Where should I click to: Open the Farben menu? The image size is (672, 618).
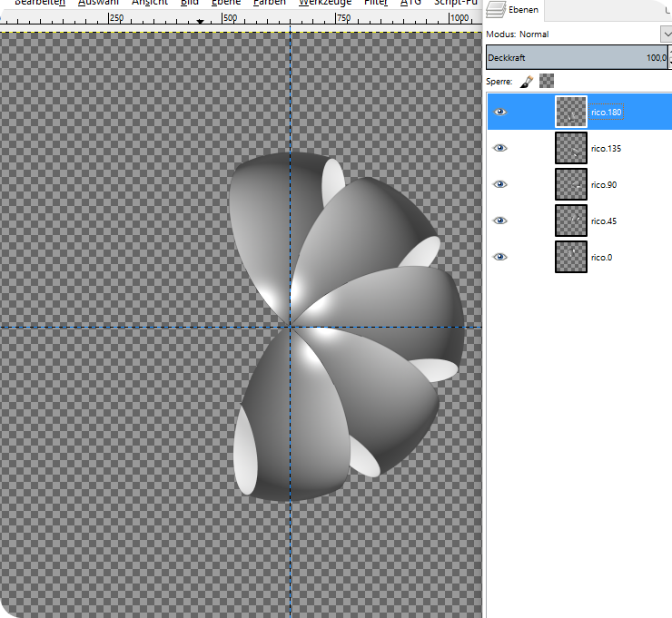(x=269, y=3)
